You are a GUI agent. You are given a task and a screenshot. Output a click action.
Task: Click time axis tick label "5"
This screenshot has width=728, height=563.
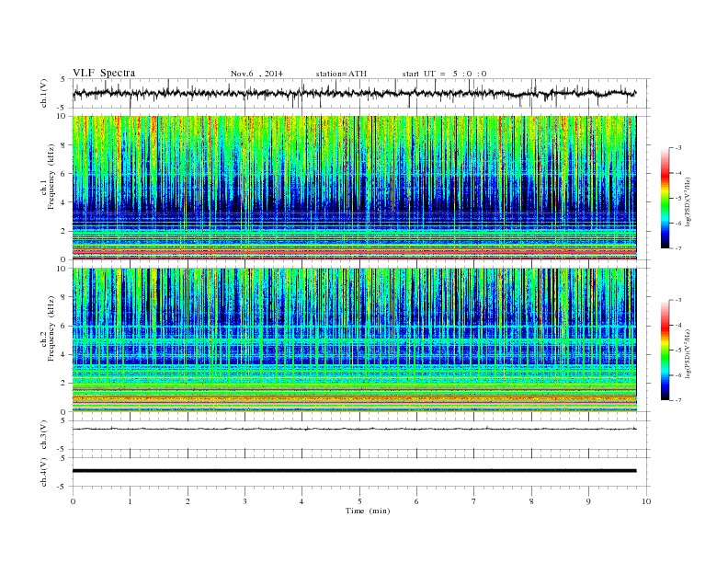pos(359,501)
